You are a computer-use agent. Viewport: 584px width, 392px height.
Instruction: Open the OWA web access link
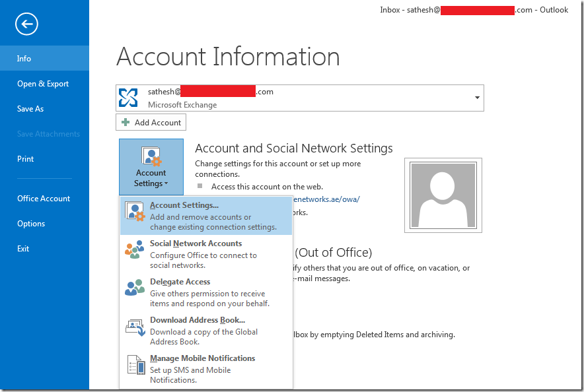[326, 199]
